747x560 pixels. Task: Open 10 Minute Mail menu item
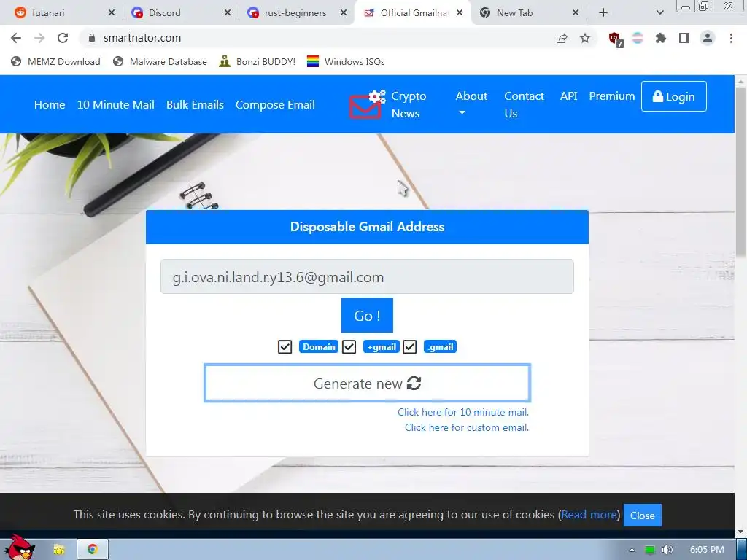pos(116,105)
